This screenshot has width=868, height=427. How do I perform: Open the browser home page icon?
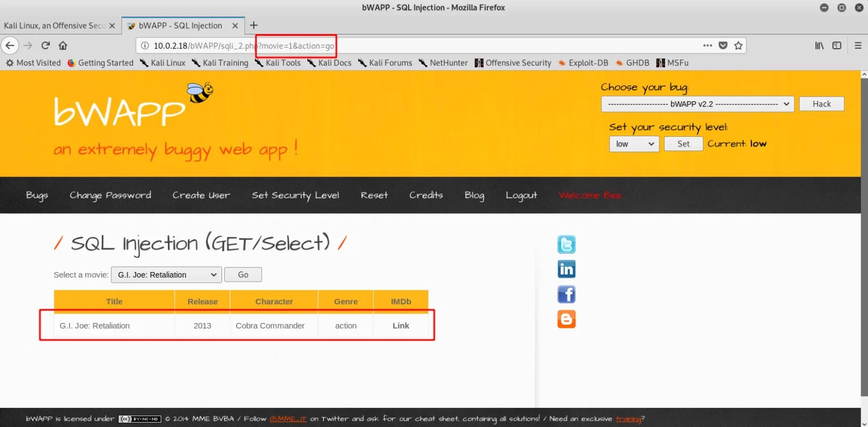click(x=63, y=45)
